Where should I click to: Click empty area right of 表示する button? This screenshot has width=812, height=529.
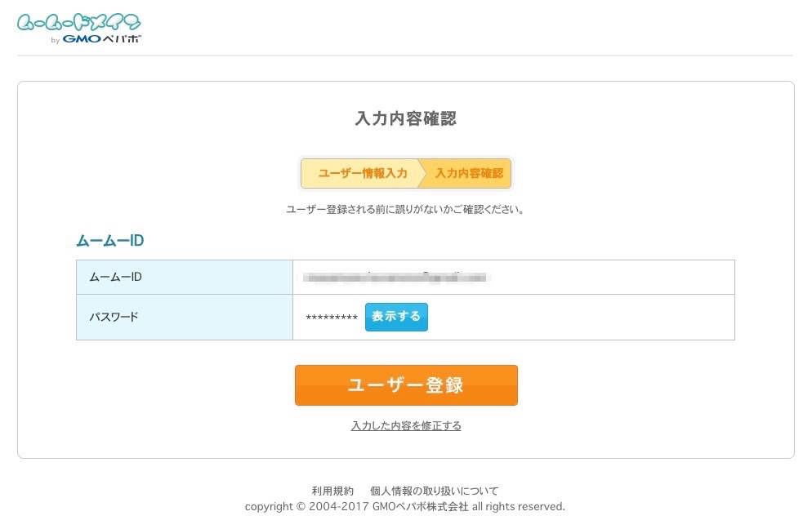coord(580,317)
